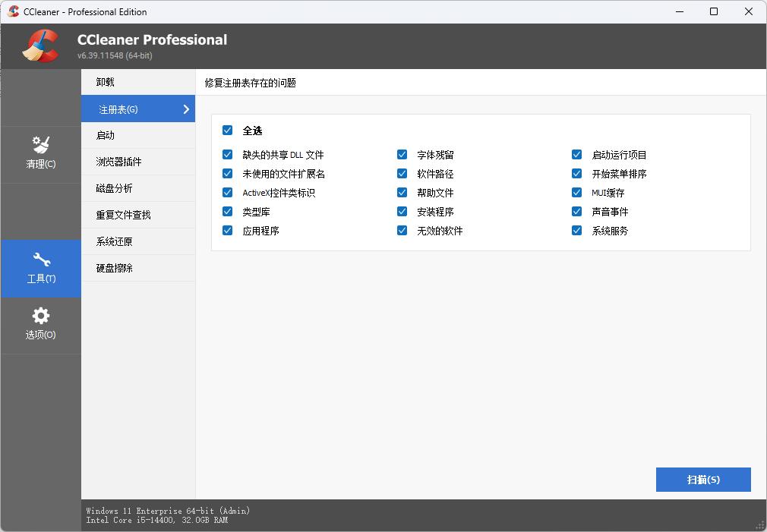Click the CCleaner logo in the header

40,46
